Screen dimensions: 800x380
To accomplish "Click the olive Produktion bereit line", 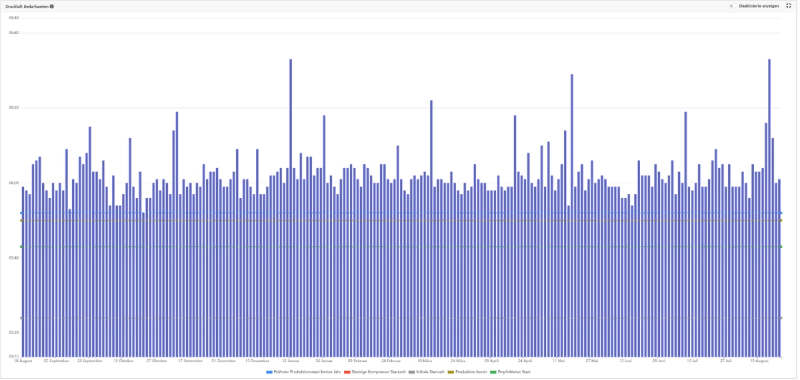I will click(x=401, y=220).
